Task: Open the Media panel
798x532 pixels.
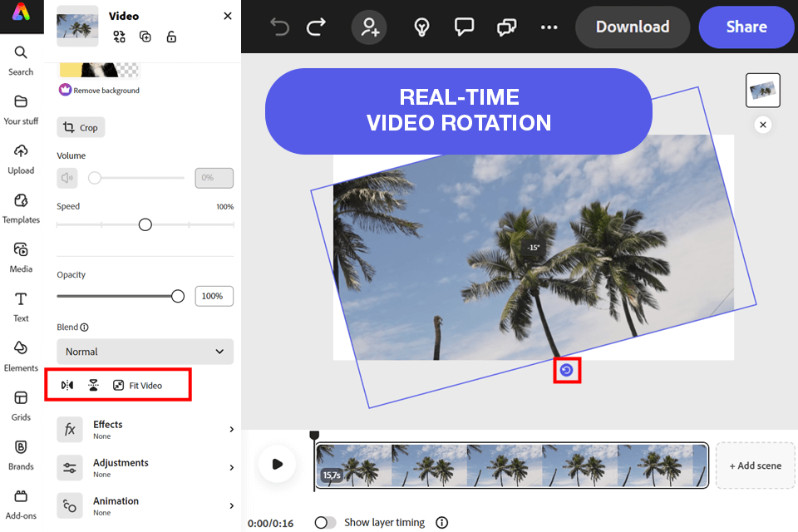Action: (x=21, y=259)
